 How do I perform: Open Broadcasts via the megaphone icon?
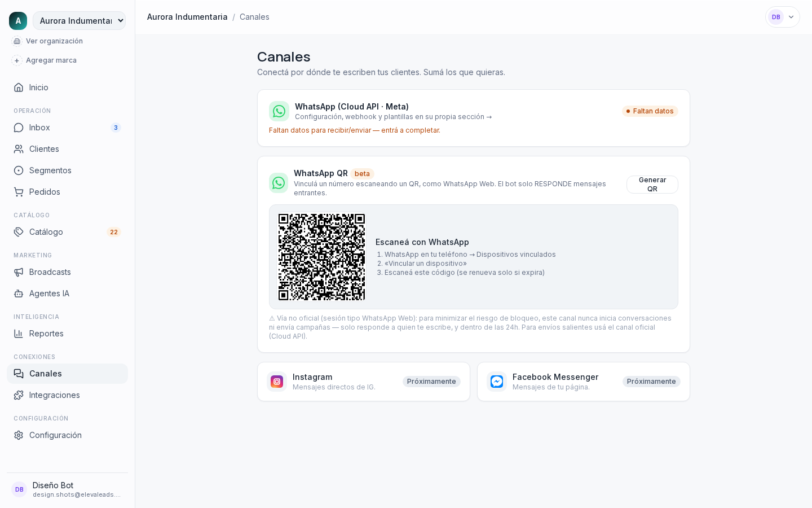pos(19,272)
